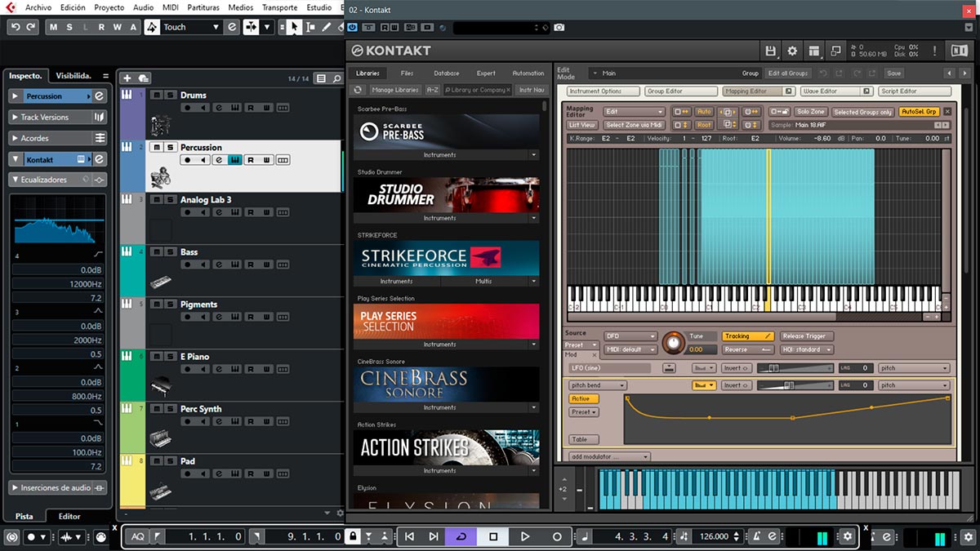This screenshot has height=551, width=980.
Task: Click the Kontakt warning exclamation icon
Action: pos(935,51)
